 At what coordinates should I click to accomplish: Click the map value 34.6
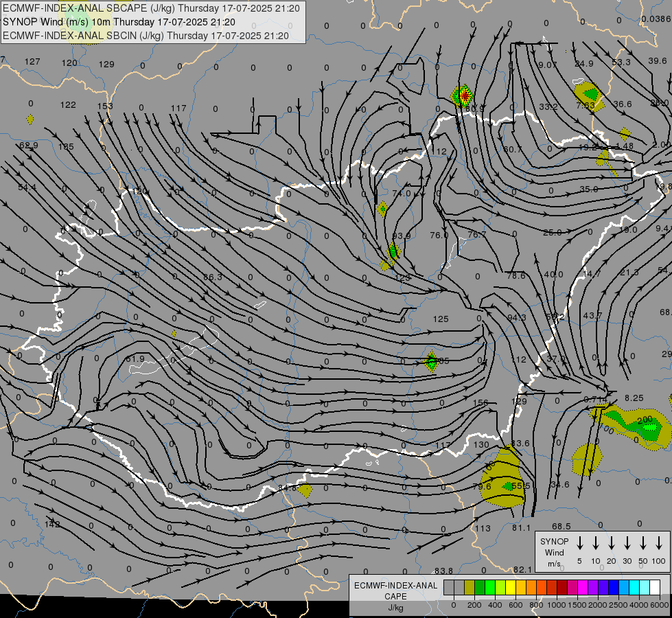pyautogui.click(x=560, y=485)
